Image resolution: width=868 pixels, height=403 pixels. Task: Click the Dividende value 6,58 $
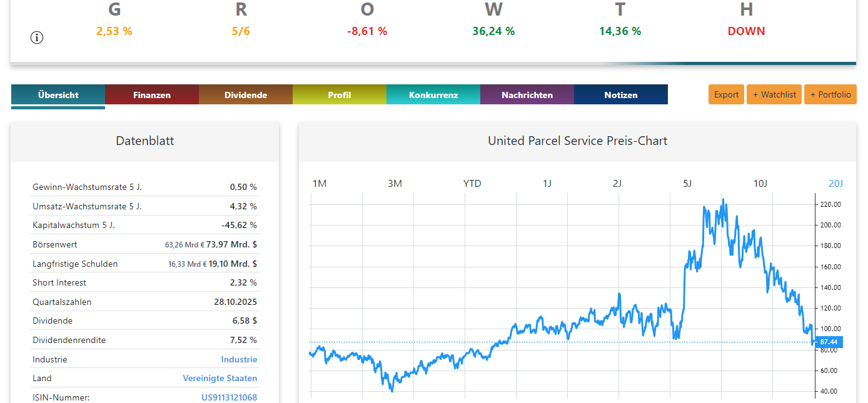pyautogui.click(x=245, y=321)
